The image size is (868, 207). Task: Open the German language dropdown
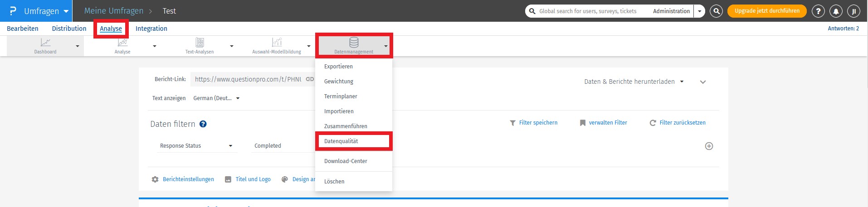tap(216, 98)
